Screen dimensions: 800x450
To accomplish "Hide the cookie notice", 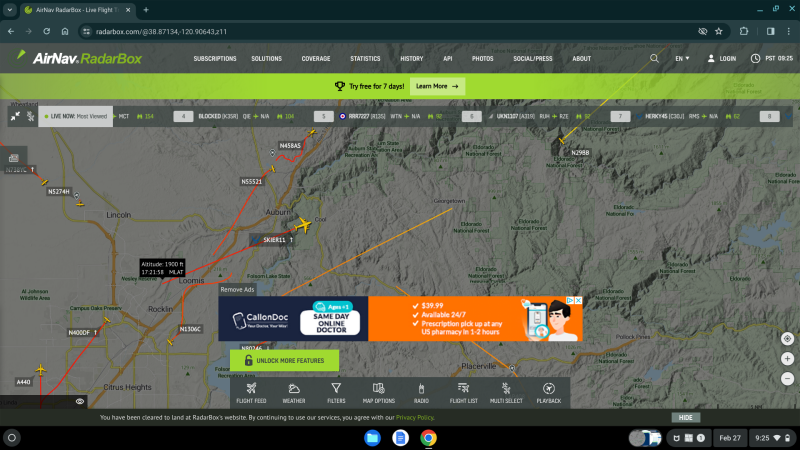I will tap(685, 417).
